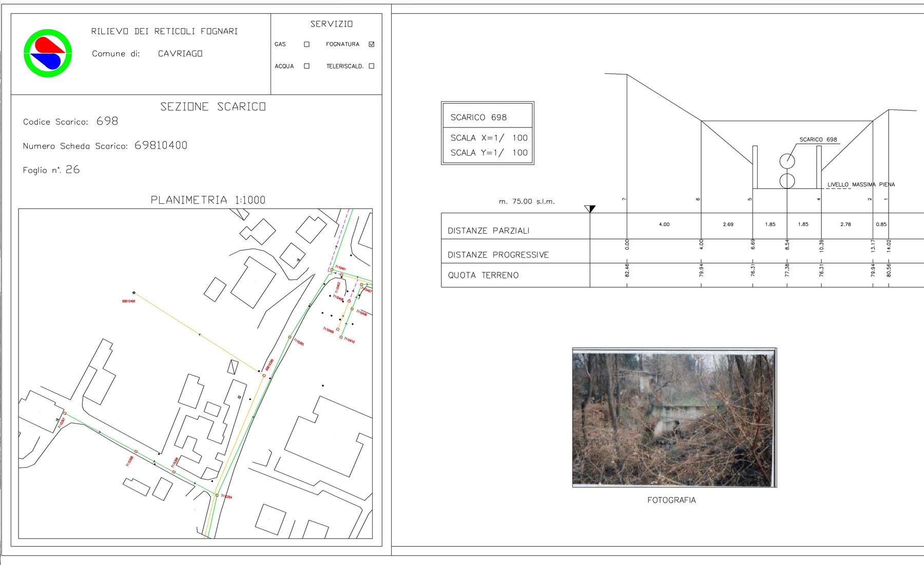The height and width of the screenshot is (565, 924).
Task: Click the lower pipe circle in section
Action: coord(787,181)
